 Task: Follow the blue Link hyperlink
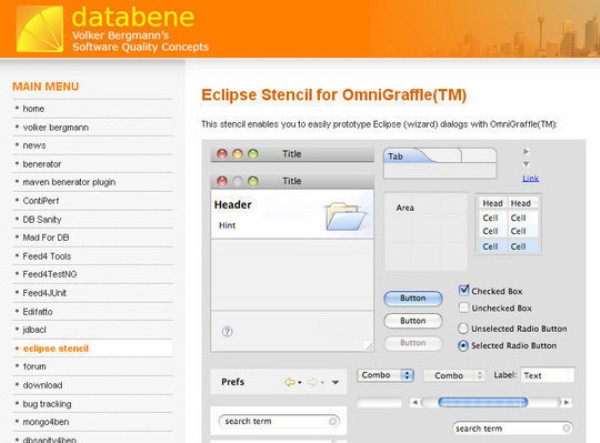click(x=530, y=178)
